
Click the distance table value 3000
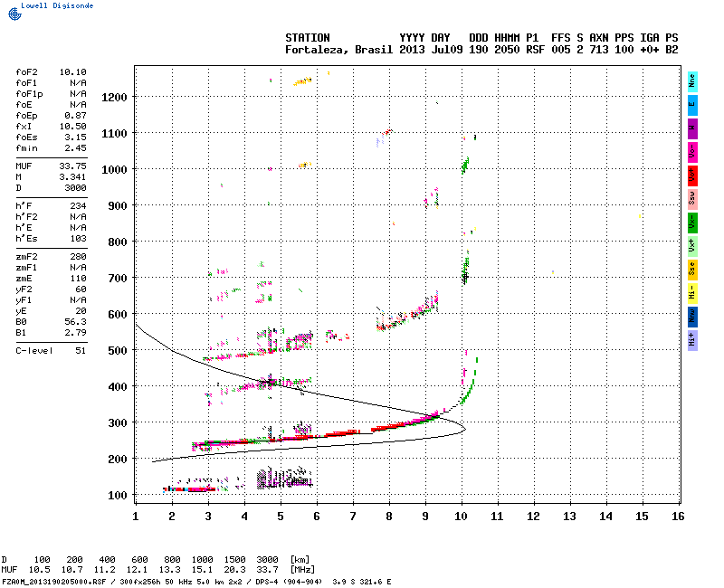tap(267, 559)
